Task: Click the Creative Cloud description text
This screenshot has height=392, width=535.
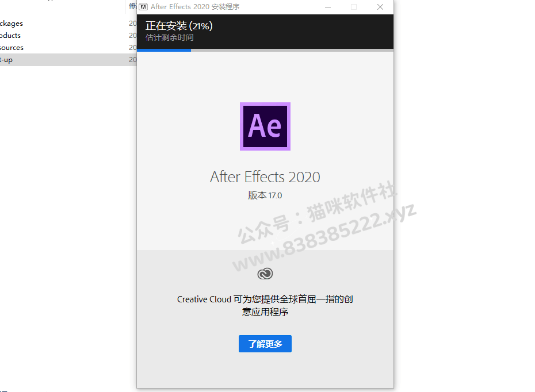Action: coord(265,305)
